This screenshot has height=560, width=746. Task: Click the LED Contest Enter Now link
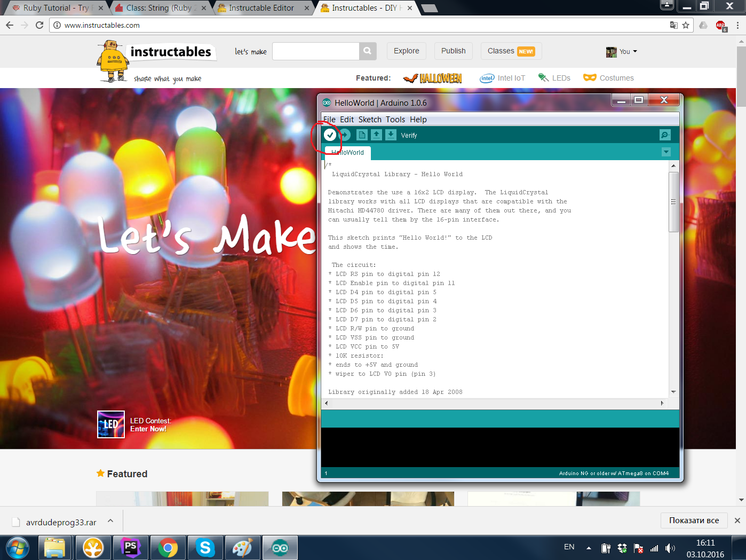[148, 429]
